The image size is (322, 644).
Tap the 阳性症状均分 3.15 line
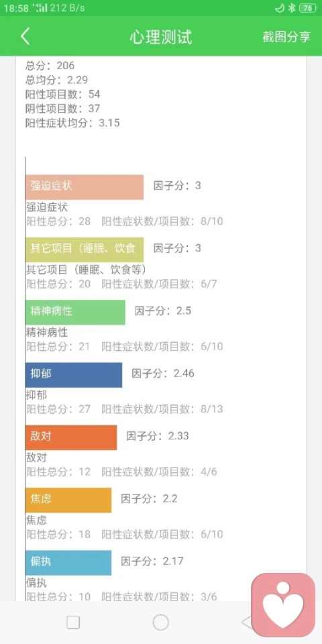[72, 123]
